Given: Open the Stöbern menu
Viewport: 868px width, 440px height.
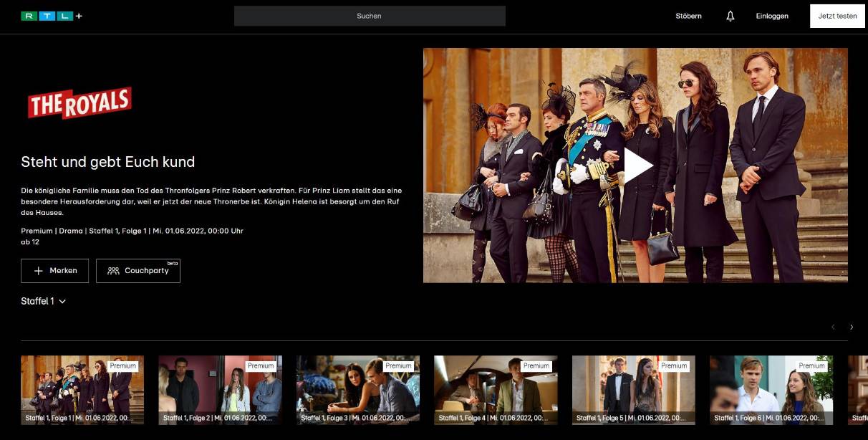Looking at the screenshot, I should 688,16.
